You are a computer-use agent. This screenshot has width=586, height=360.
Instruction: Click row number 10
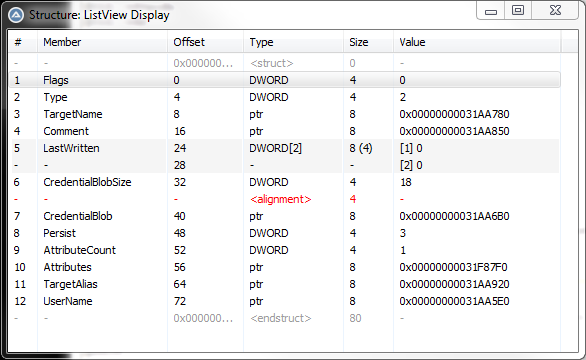20,267
